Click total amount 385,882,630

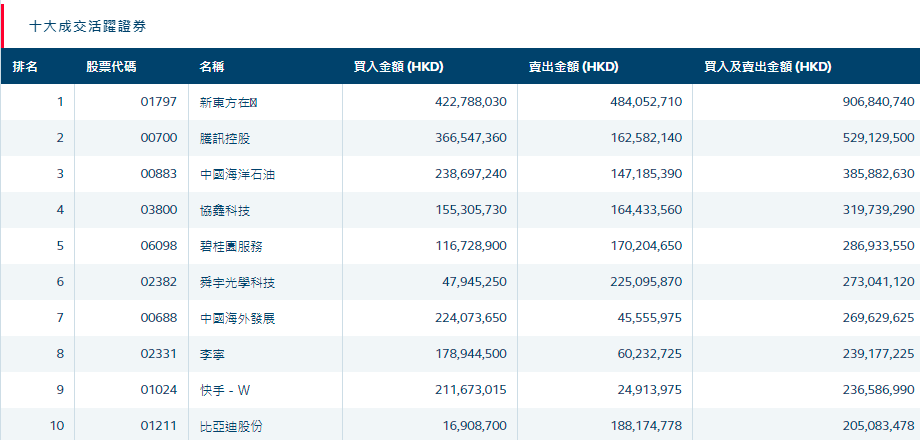coord(878,174)
